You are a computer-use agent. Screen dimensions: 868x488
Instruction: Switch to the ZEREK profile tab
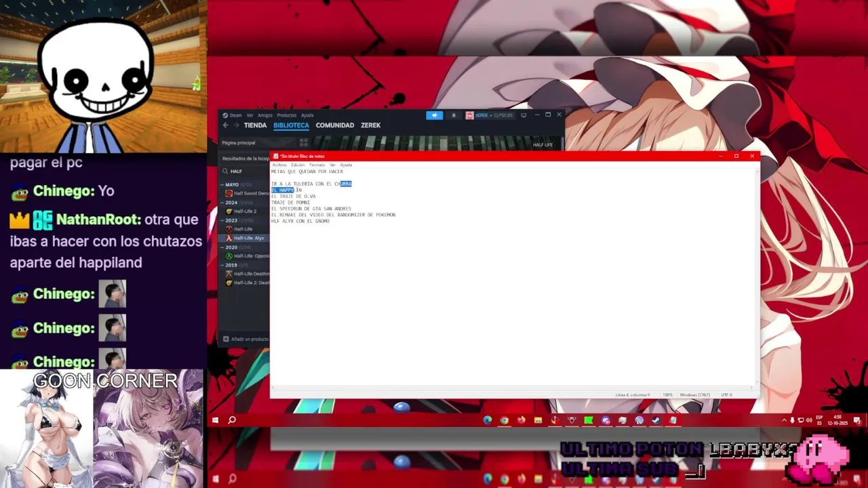click(x=370, y=125)
